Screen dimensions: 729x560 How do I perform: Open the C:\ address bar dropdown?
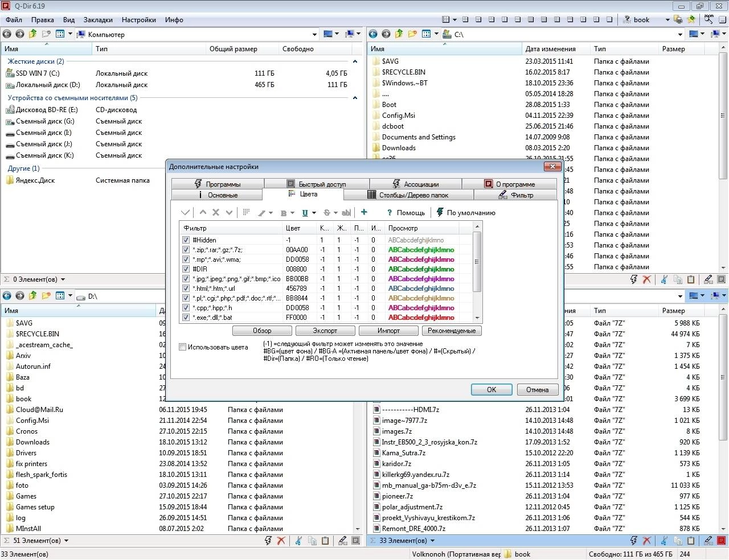[680, 35]
